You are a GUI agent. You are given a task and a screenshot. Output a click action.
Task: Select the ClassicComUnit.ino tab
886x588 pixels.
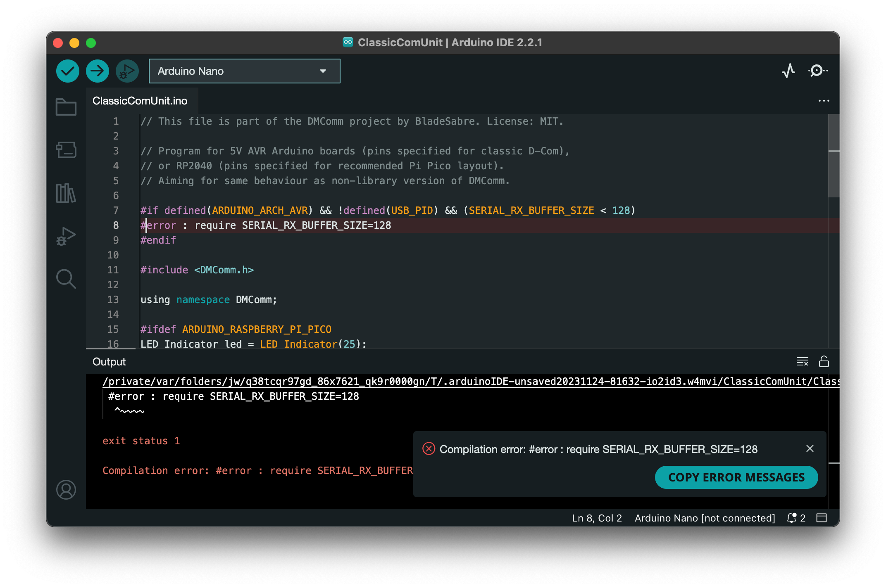point(140,101)
